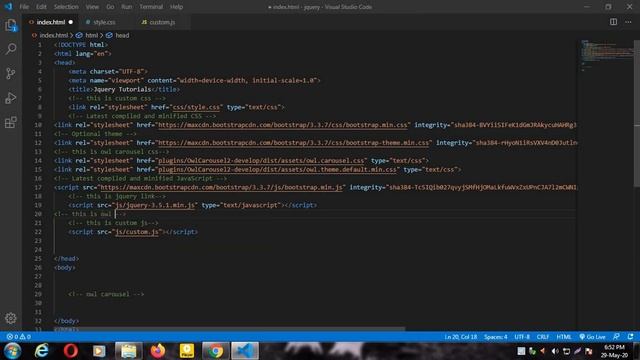Change CRLF line ending setting
640x360 pixels.
[x=542, y=337]
